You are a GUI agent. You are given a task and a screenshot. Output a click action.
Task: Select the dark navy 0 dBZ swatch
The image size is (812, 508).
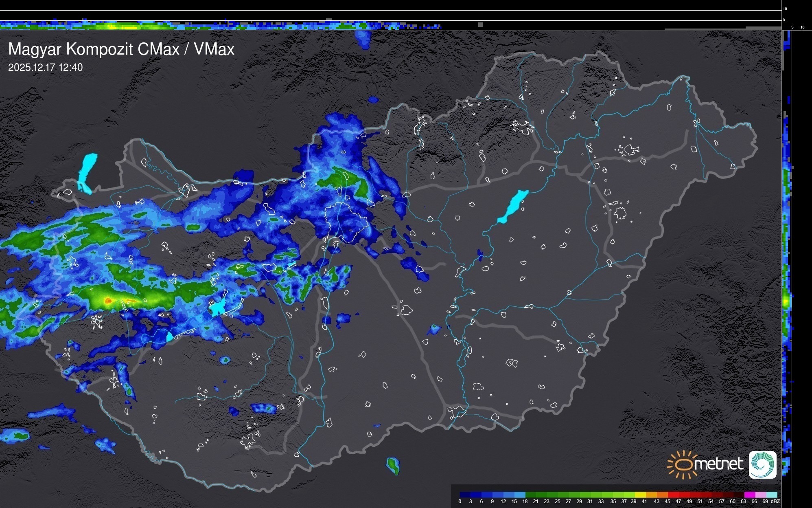465,495
